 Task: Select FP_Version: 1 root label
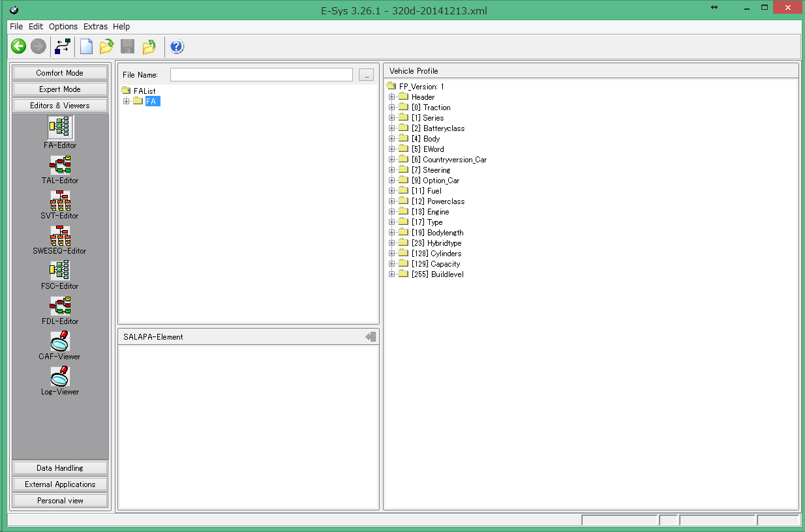pos(421,86)
